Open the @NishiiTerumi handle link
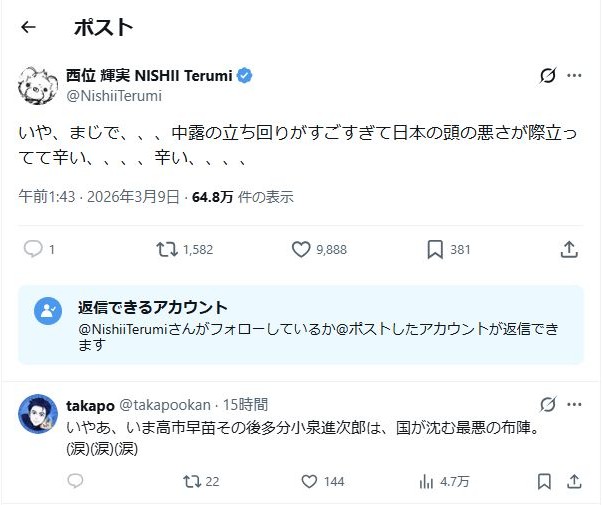Screen dimensions: 602x505 tap(114, 96)
